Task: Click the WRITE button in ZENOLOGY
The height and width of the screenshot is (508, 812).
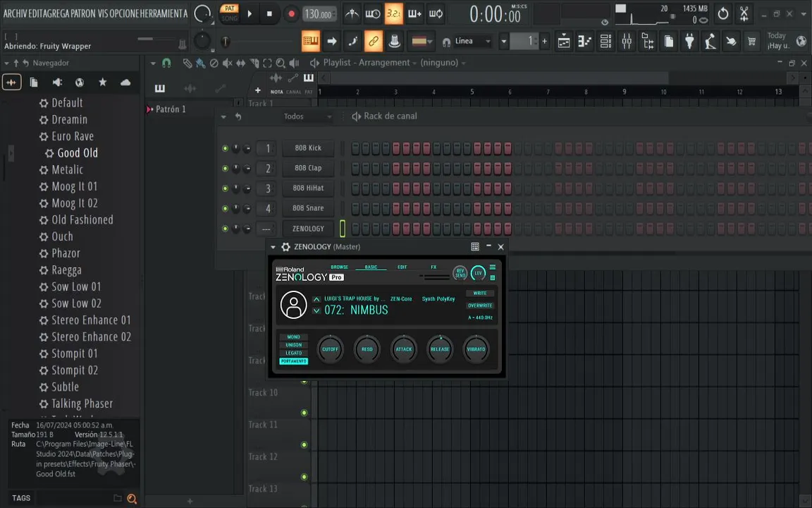Action: [480, 294]
